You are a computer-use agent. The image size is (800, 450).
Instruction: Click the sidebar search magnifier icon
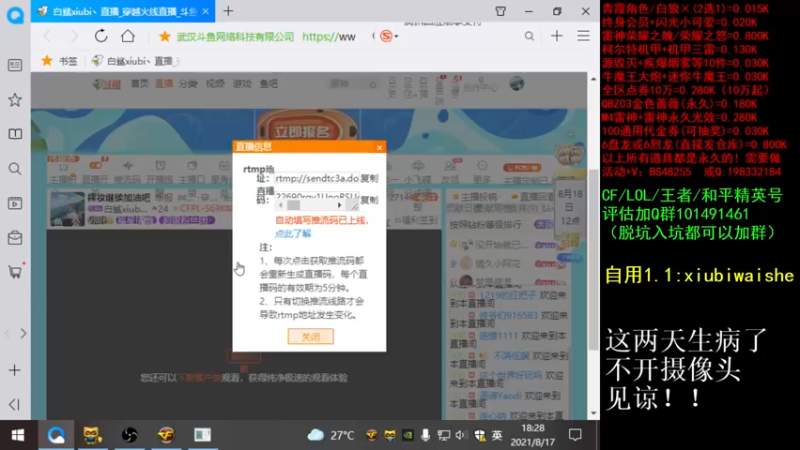pyautogui.click(x=15, y=169)
